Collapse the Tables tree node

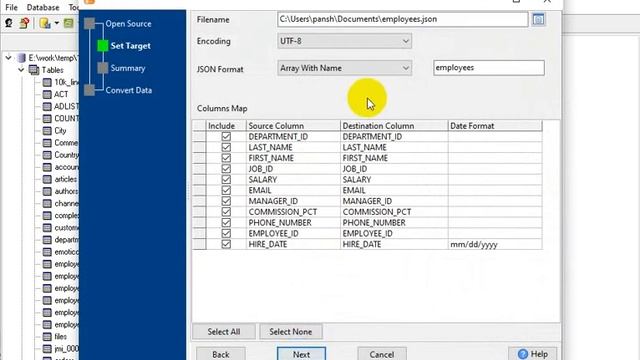click(21, 70)
